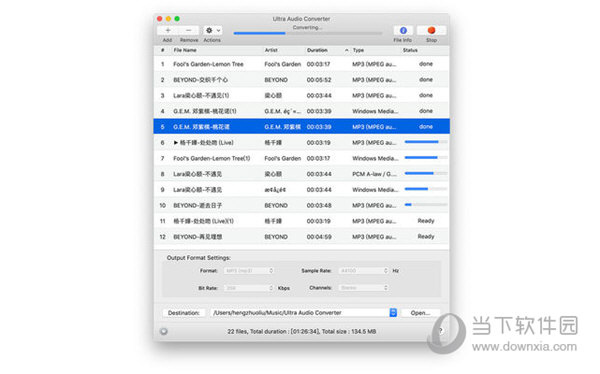Viewport: 600px width, 374px height.
Task: Click the Status column header
Action: coord(410,50)
